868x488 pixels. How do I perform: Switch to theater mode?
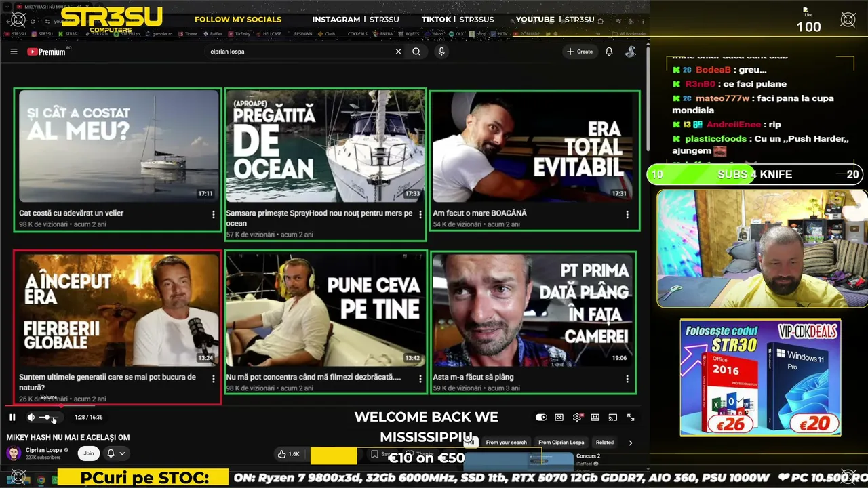595,418
